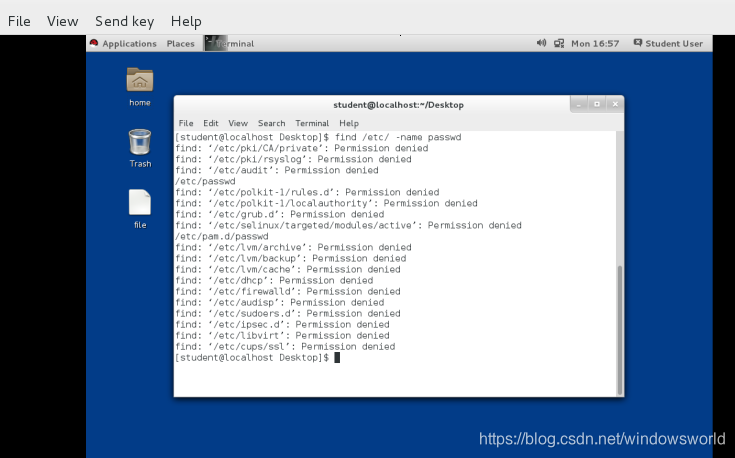Open the Student User menu
This screenshot has height=458, width=735.
tap(674, 44)
